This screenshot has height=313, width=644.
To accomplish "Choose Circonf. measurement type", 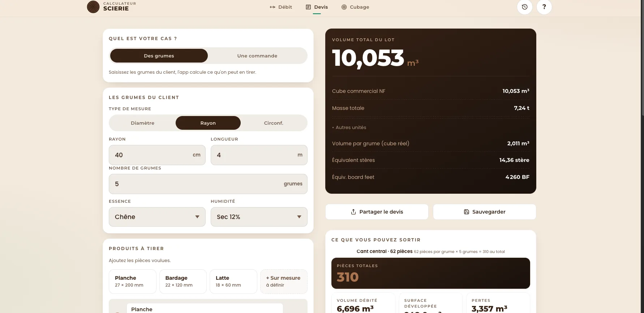I will point(274,123).
